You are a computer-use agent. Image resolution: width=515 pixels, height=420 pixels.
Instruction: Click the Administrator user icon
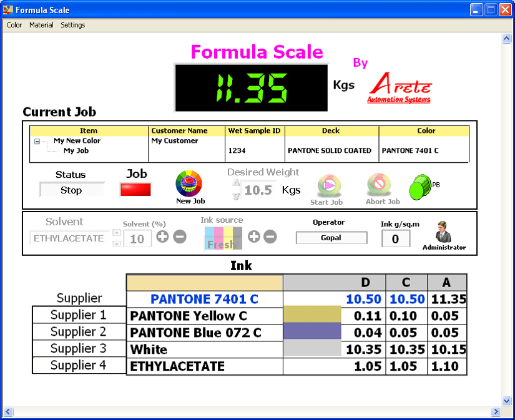[443, 232]
